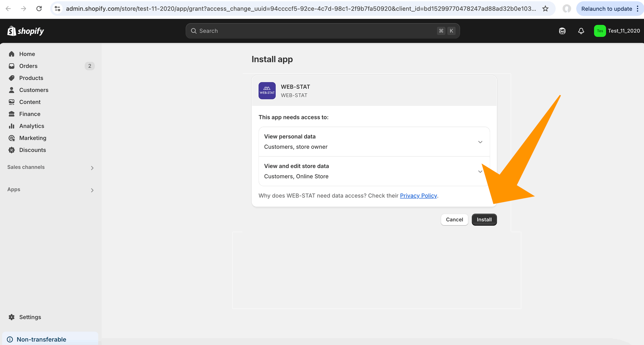This screenshot has height=345, width=644.
Task: Expand Apps chevron
Action: point(92,190)
